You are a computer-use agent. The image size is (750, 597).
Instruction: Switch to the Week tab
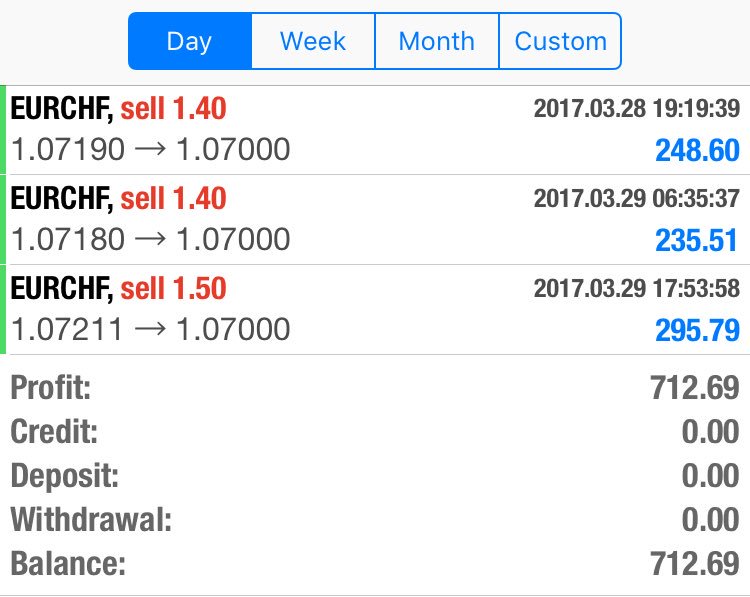pos(313,41)
